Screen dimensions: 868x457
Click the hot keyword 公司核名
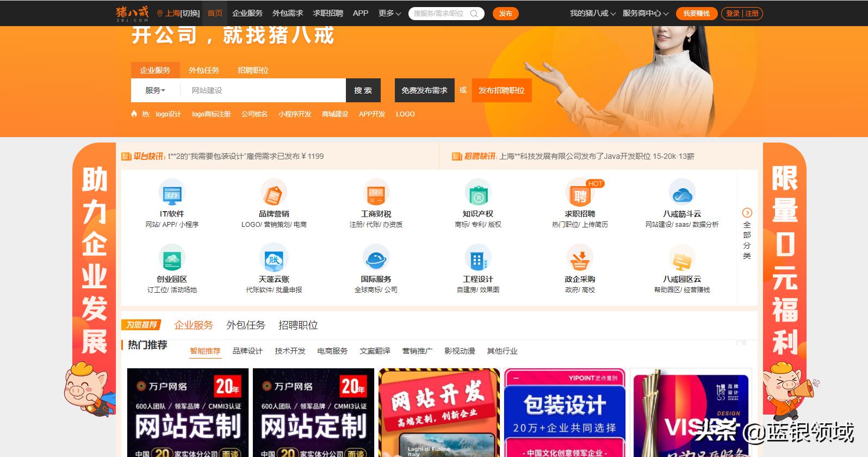(255, 114)
